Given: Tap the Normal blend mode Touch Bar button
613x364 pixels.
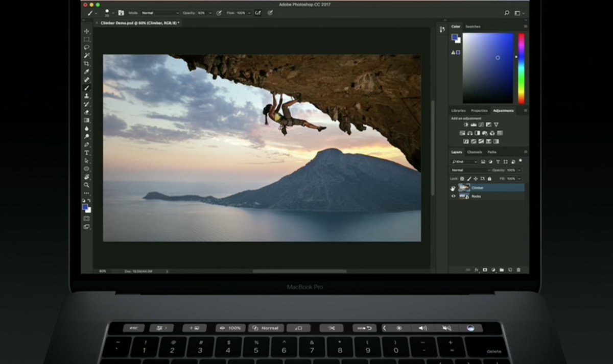Looking at the screenshot, I should [267, 328].
